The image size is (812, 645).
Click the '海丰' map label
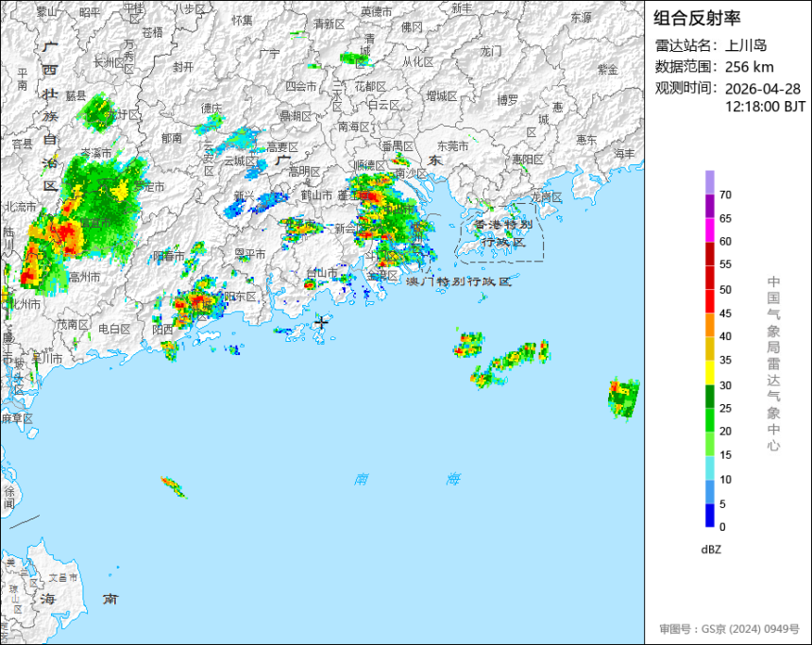(624, 154)
